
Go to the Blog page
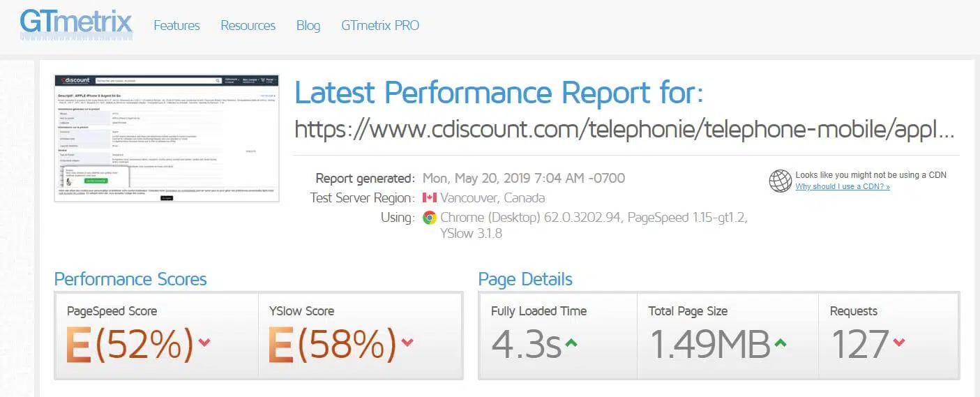point(308,26)
